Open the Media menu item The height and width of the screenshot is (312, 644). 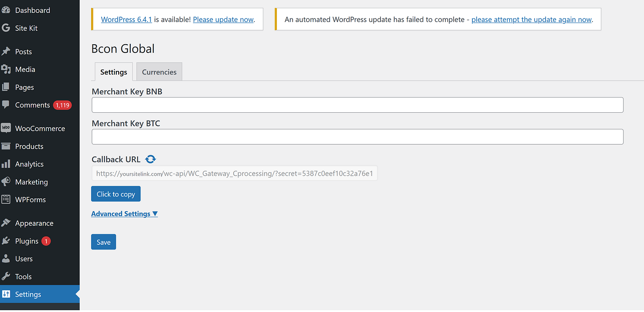point(25,69)
